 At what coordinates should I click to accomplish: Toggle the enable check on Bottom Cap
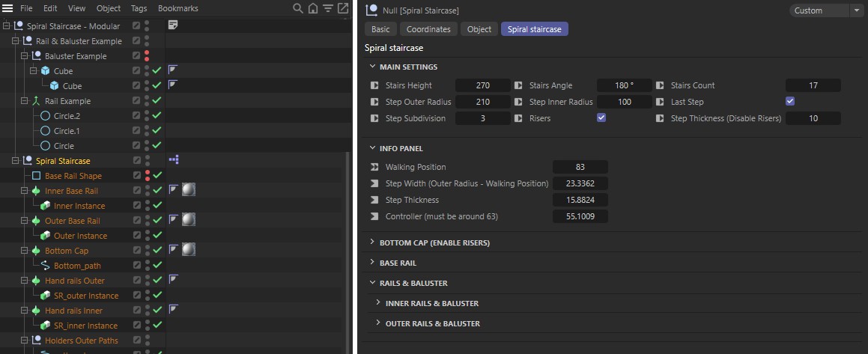157,250
